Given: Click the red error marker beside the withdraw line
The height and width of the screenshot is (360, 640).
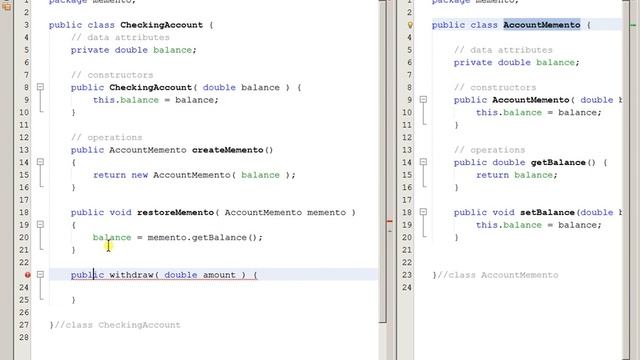Looking at the screenshot, I should coord(27,275).
